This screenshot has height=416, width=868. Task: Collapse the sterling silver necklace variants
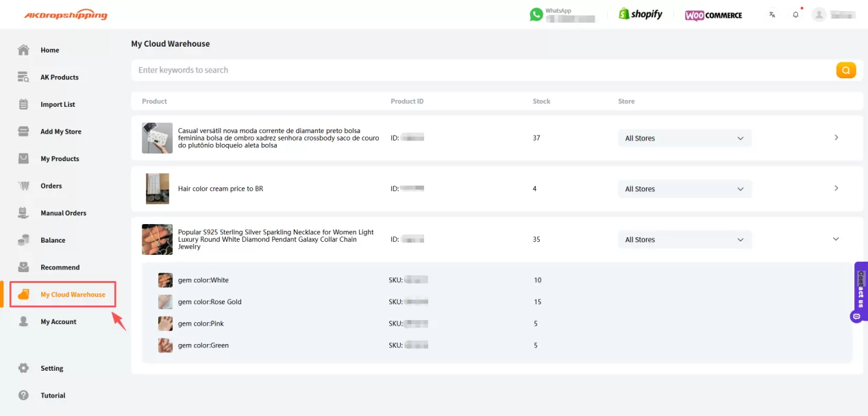[x=835, y=238]
